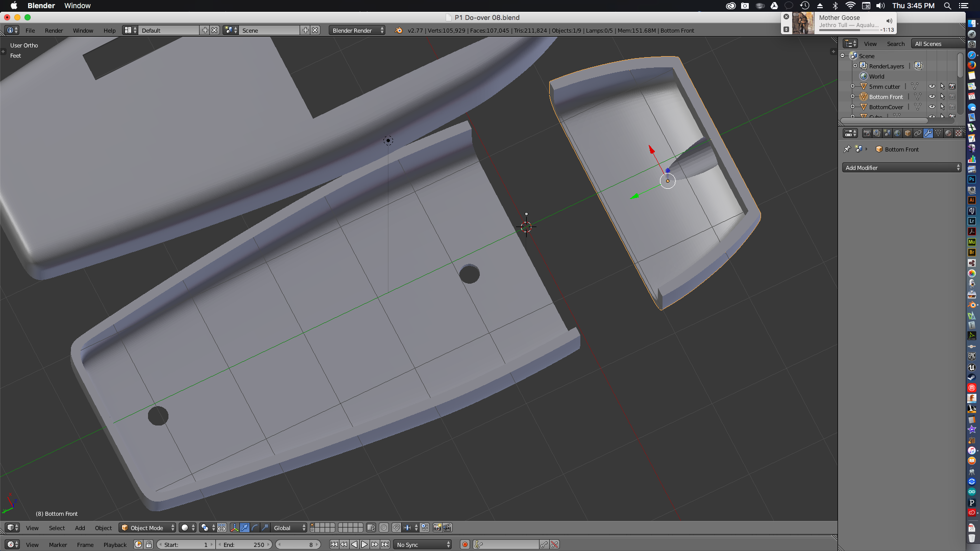The width and height of the screenshot is (980, 551).
Task: Click the Blender logo in the info header
Action: [399, 31]
